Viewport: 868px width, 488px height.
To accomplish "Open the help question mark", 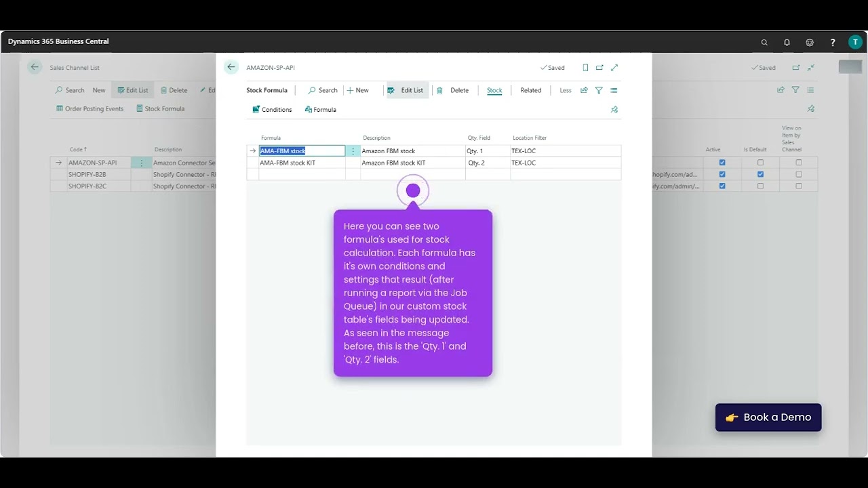I will (833, 42).
